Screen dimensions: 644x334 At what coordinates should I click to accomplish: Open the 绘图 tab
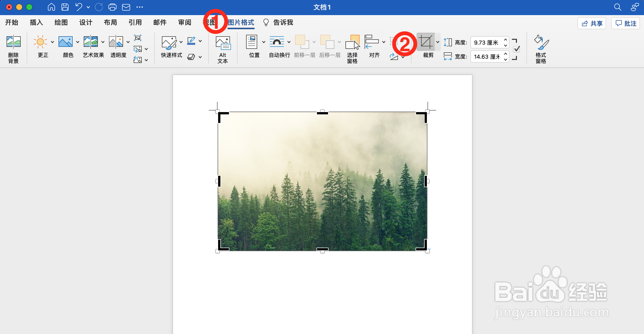pyautogui.click(x=61, y=23)
